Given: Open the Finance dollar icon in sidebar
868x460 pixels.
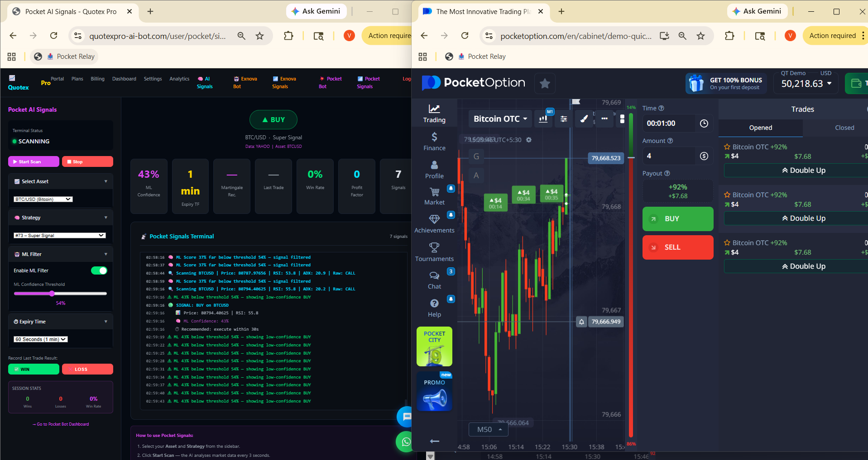Looking at the screenshot, I should tap(434, 142).
